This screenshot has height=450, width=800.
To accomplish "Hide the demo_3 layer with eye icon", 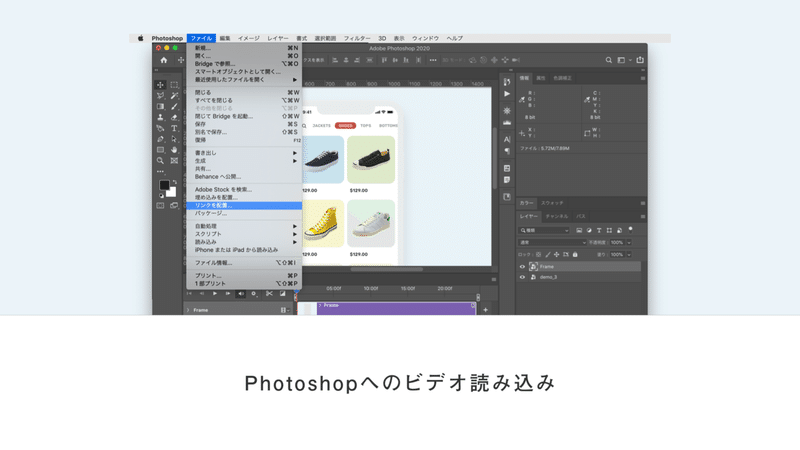I will click(x=522, y=277).
